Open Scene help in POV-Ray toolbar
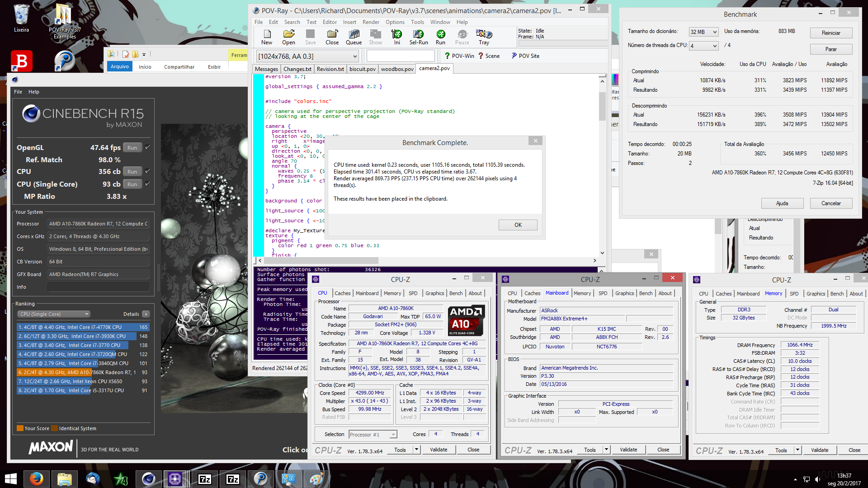The width and height of the screenshot is (868, 488). (x=489, y=56)
